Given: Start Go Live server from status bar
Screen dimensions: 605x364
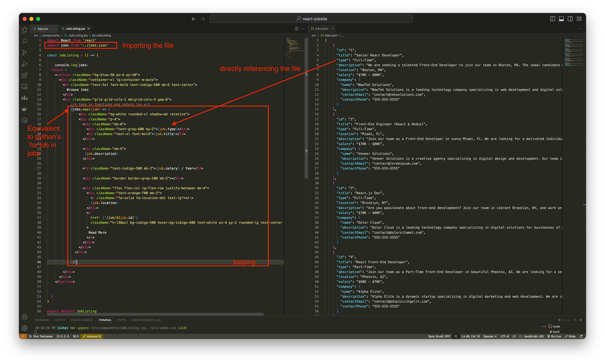Looking at the screenshot, I should coord(554,336).
